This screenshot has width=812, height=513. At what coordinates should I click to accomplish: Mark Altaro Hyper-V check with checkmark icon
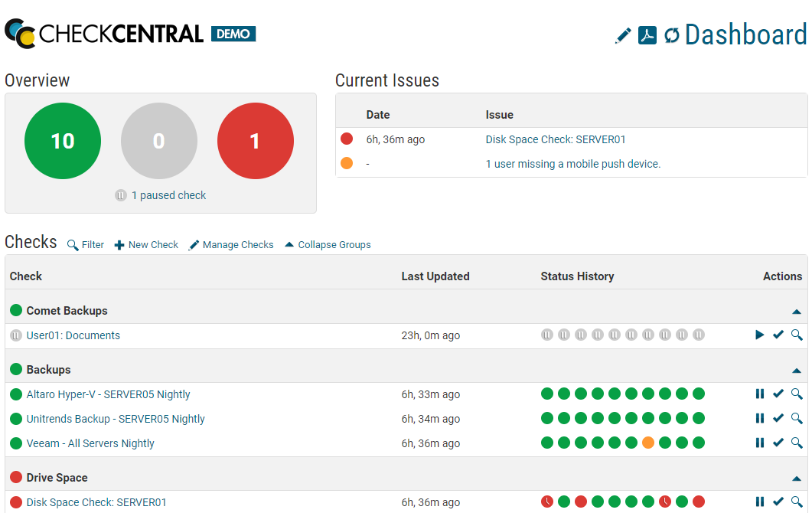tap(778, 394)
